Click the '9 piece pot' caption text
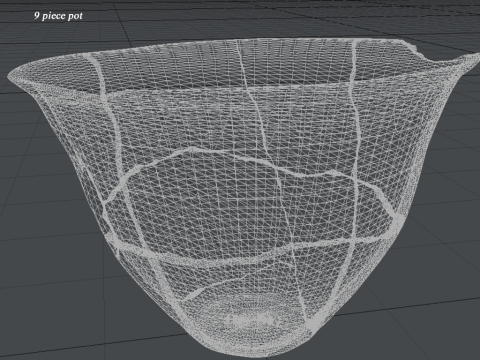The width and height of the screenshot is (480, 360). tap(58, 16)
